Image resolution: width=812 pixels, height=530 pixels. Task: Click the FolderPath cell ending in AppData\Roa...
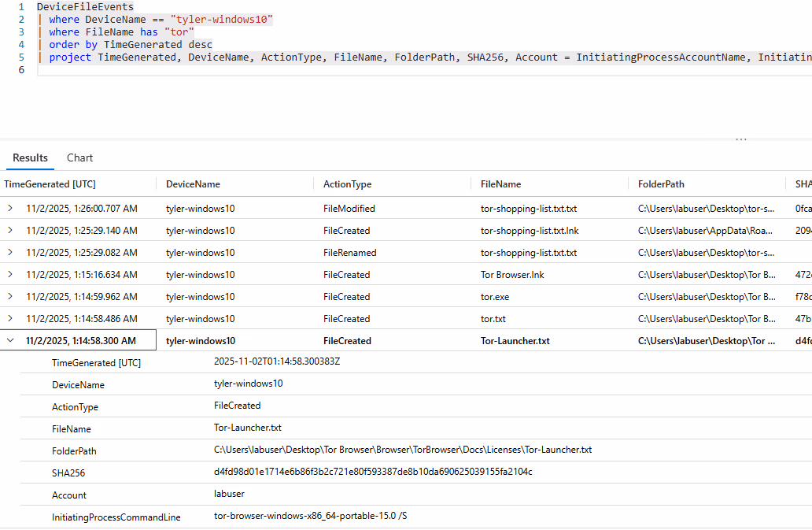point(705,231)
